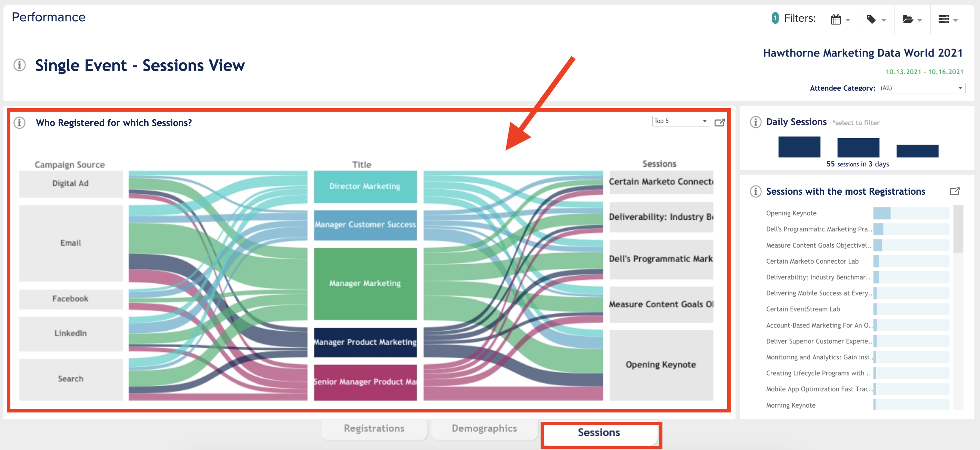Viewport: 980px width, 450px height.
Task: Select the Manager Product Marketing title block
Action: (x=365, y=342)
